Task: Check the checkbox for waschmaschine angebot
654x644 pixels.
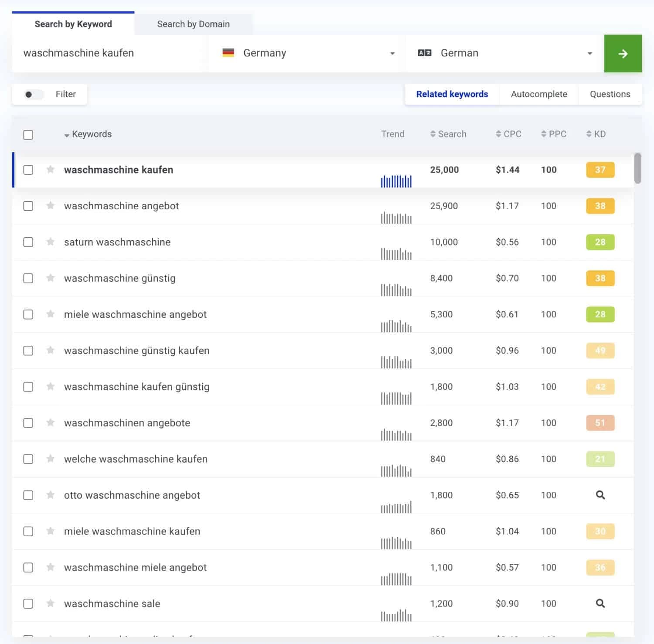Action: pos(28,206)
